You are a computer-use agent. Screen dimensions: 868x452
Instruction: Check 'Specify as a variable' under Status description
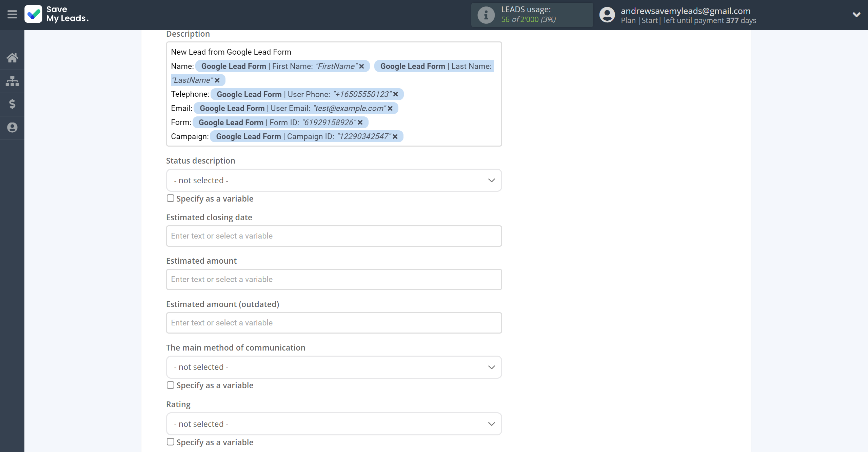pyautogui.click(x=170, y=198)
